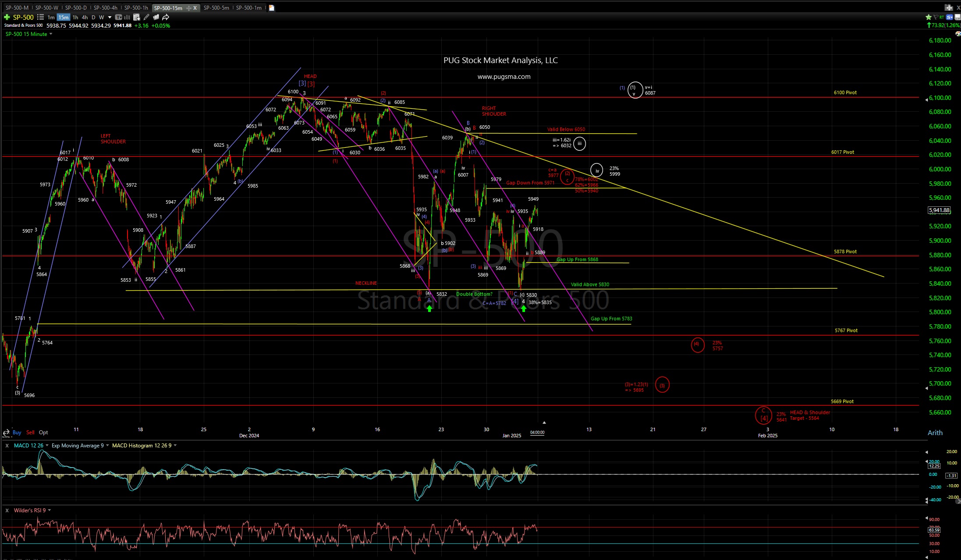961x560 pixels.
Task: Mark SP-500 as favorite with star icon
Action: click(929, 17)
